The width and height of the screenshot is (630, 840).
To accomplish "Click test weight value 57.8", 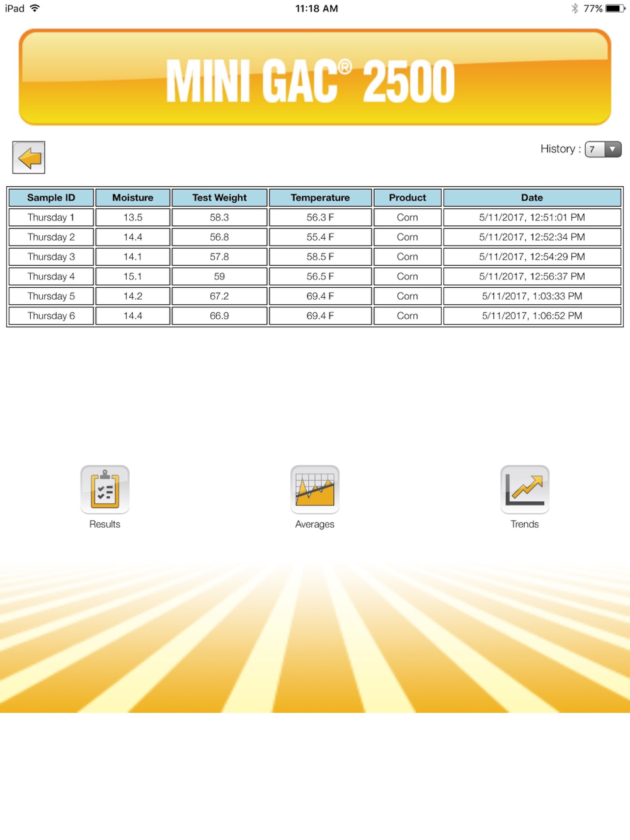I will tap(219, 256).
